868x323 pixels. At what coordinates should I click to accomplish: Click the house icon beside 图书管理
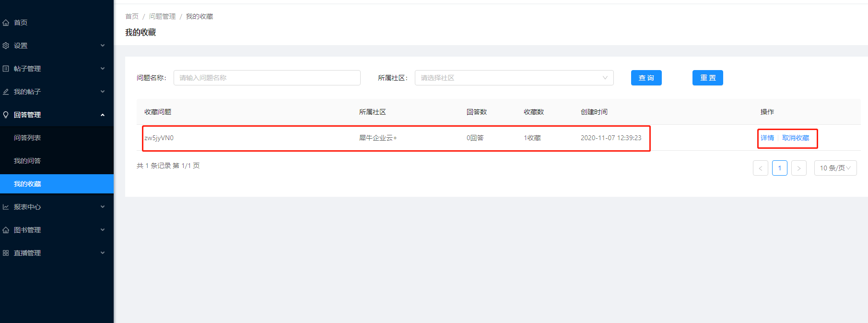coord(6,230)
